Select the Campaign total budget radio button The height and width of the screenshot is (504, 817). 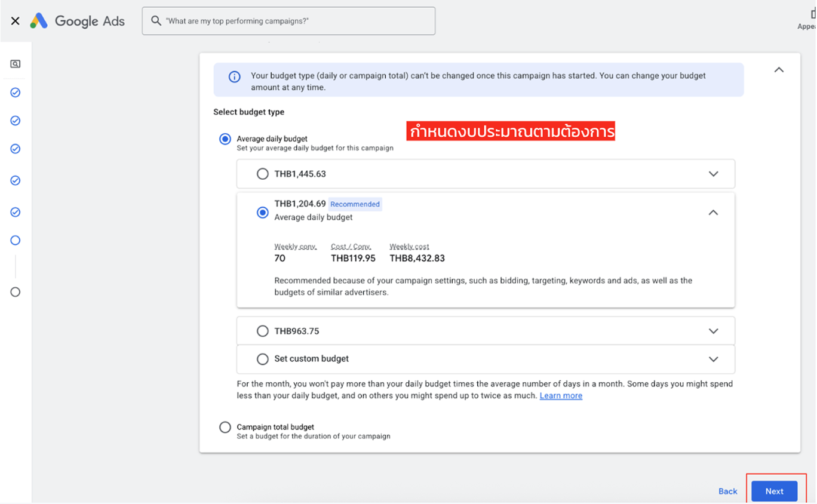point(225,427)
